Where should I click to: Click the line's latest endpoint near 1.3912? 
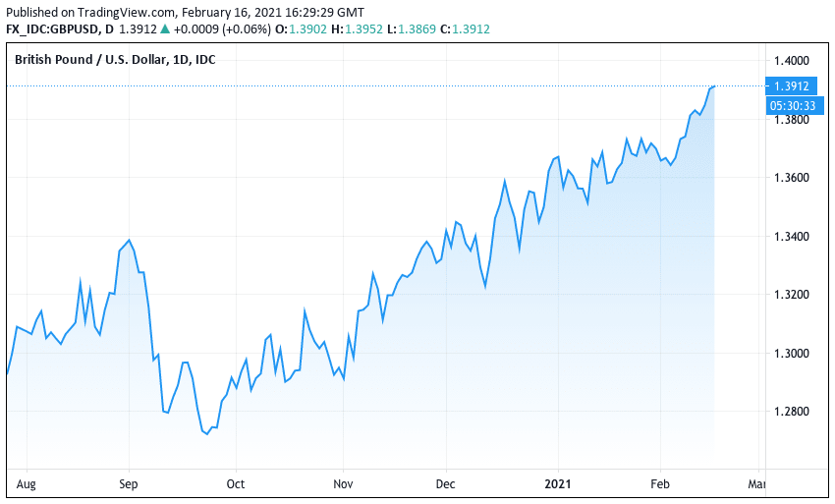tap(713, 86)
